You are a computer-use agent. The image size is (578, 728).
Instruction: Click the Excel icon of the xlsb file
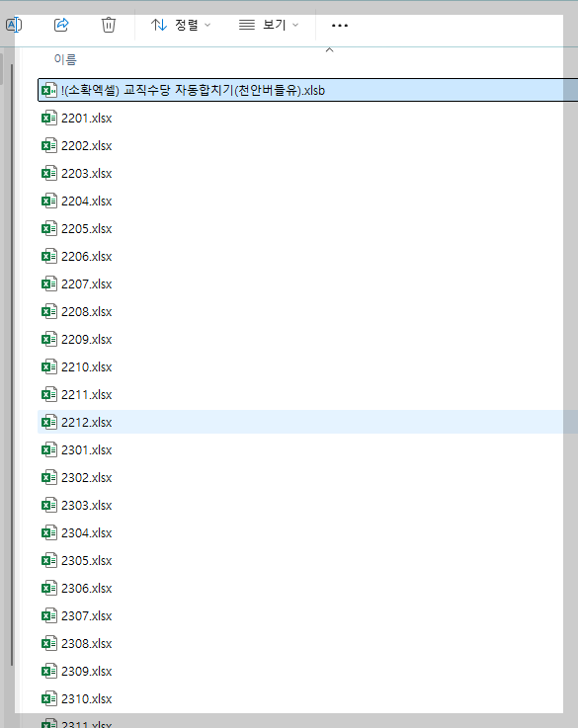point(49,90)
